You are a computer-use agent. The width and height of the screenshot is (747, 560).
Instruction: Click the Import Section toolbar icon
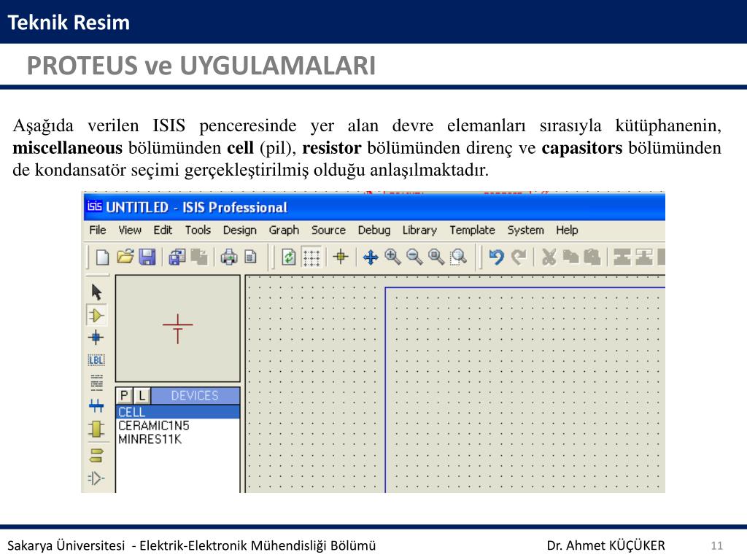(177, 257)
